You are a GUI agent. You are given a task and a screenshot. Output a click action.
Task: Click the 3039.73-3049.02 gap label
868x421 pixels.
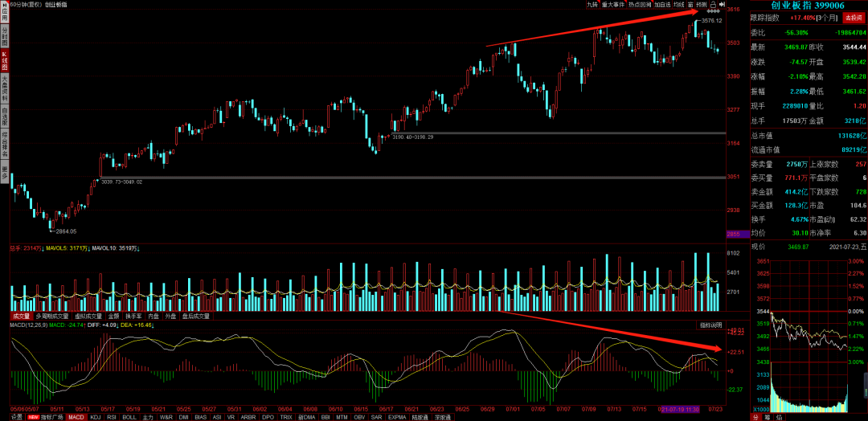point(122,182)
